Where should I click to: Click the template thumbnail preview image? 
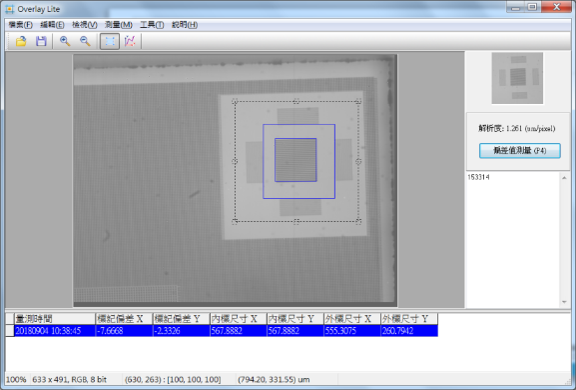click(517, 78)
